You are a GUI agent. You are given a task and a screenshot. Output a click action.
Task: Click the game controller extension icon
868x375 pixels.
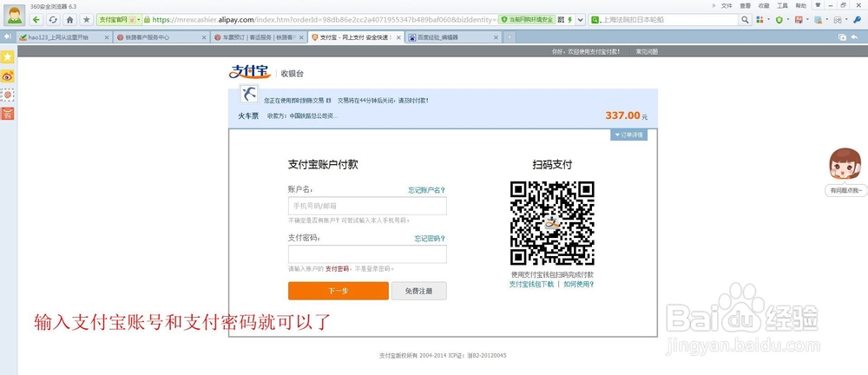point(838,20)
